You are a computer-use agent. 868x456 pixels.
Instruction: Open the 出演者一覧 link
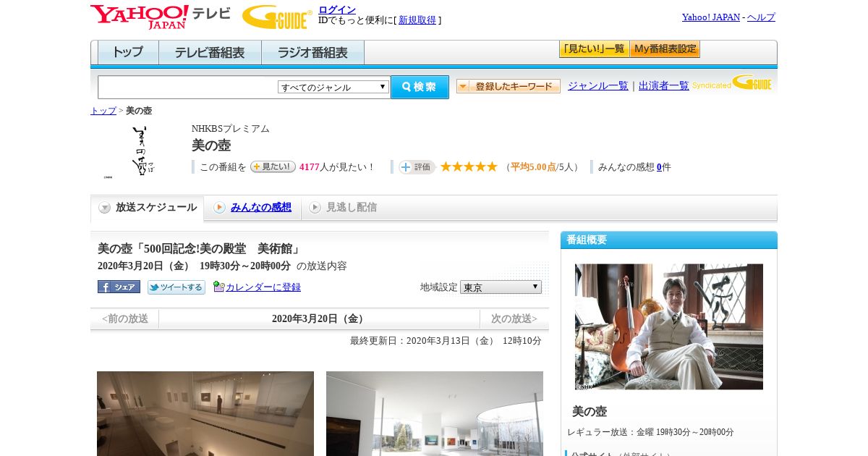pyautogui.click(x=664, y=86)
